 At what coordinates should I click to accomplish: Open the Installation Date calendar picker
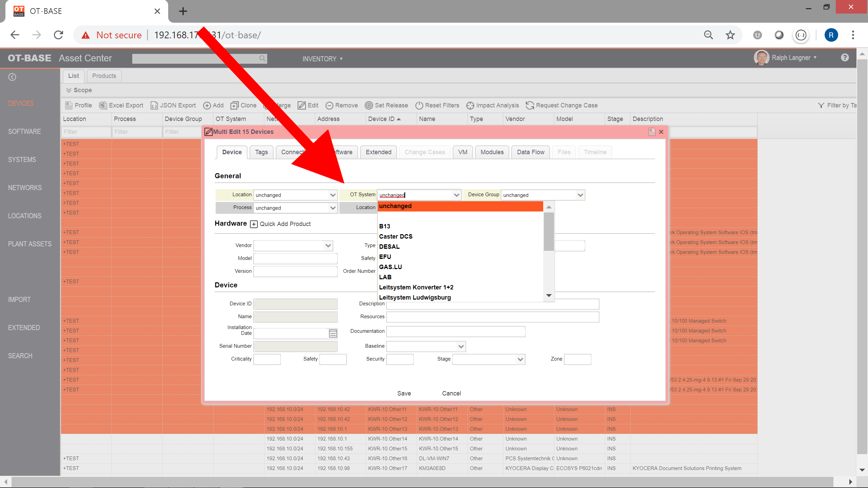pyautogui.click(x=333, y=333)
